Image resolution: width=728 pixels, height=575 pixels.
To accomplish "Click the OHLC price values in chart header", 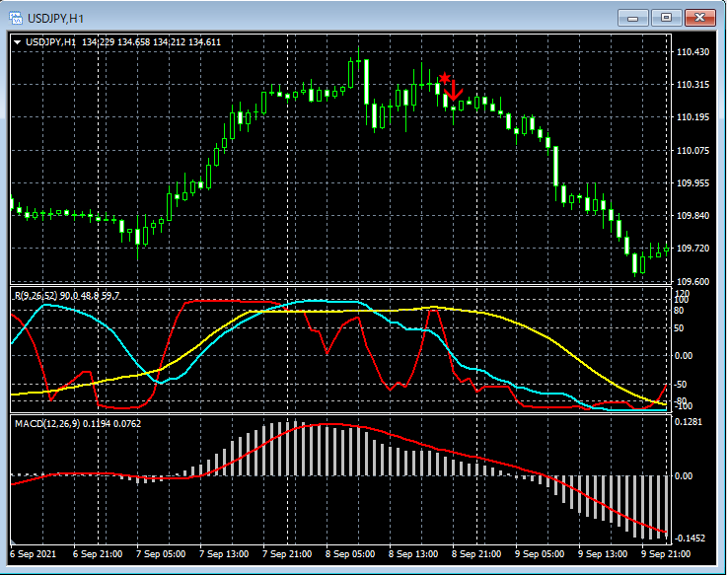I will [151, 42].
